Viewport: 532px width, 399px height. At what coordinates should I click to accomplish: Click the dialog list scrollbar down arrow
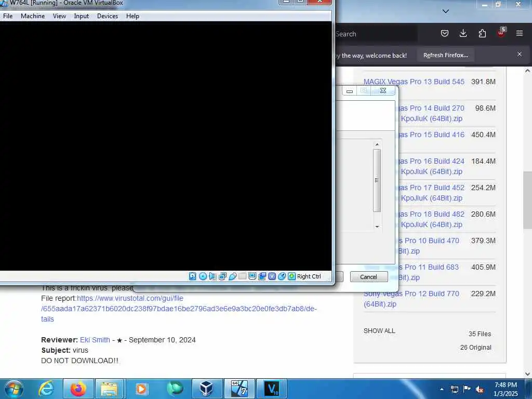tap(377, 227)
